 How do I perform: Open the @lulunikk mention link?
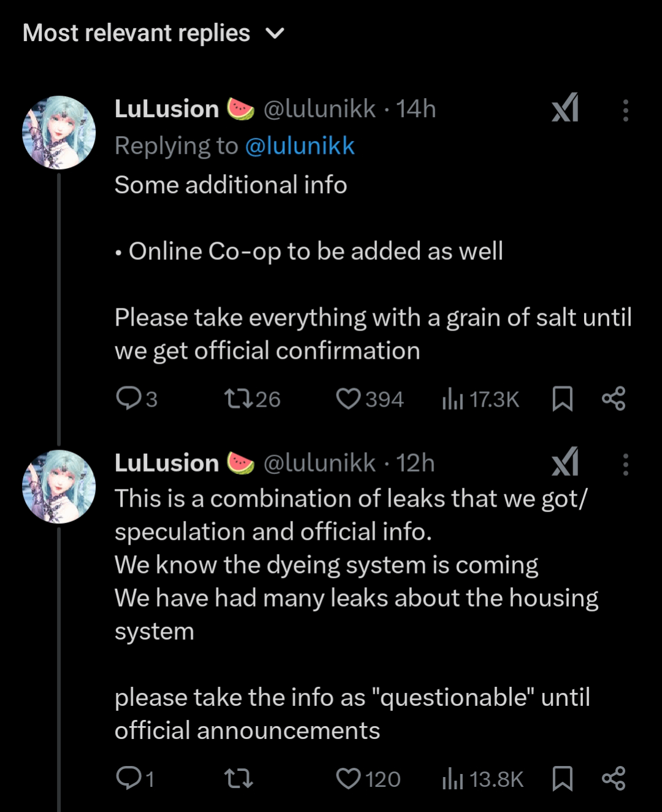[x=300, y=146]
